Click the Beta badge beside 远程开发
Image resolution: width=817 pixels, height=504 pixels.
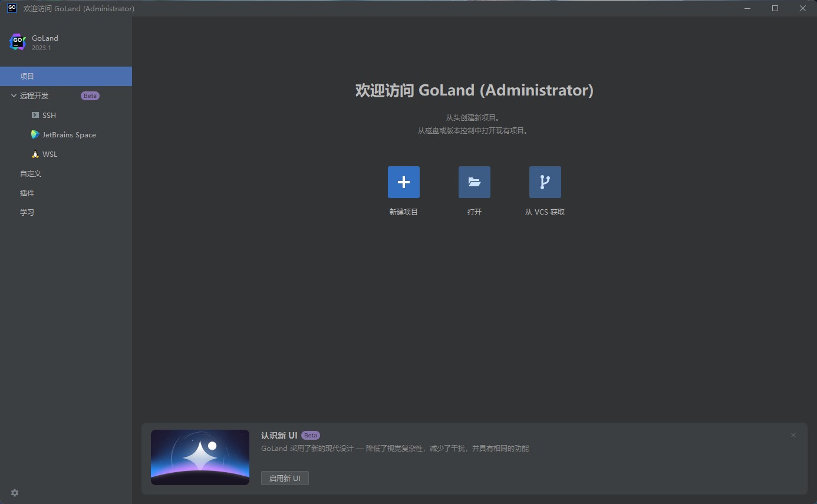pyautogui.click(x=90, y=95)
